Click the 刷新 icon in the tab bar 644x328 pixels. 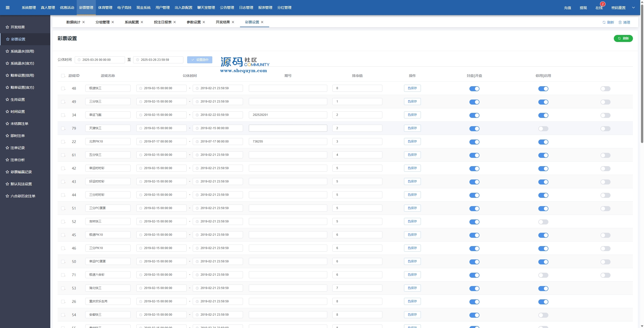[604, 22]
